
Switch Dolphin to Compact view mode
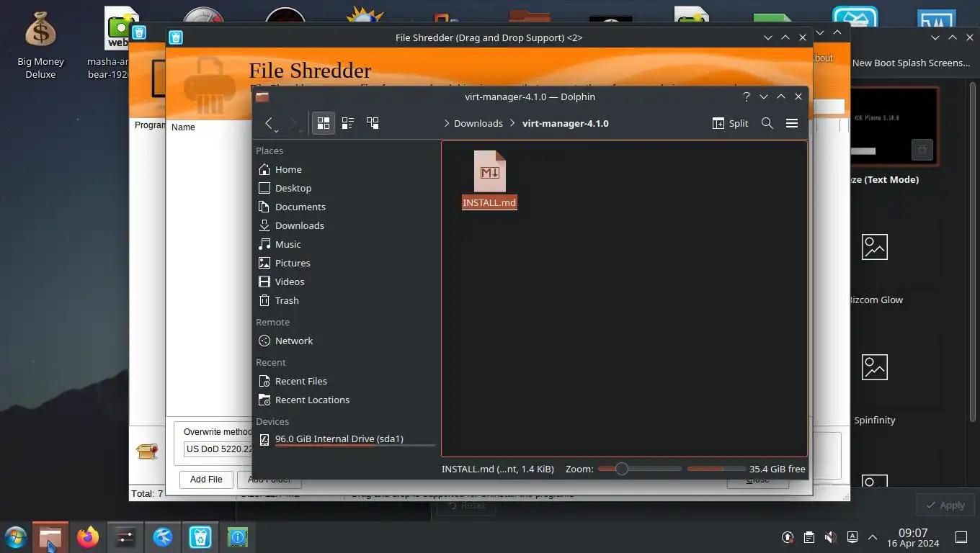coord(348,123)
